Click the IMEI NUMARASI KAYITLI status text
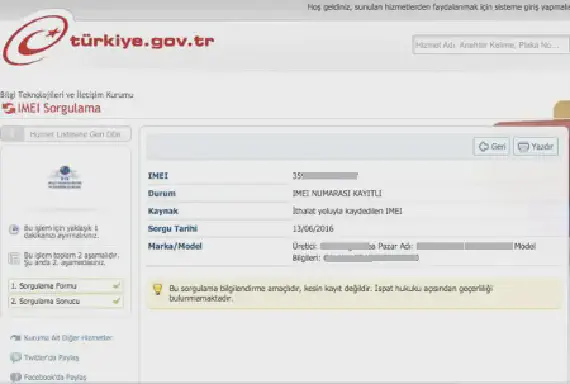 337,193
